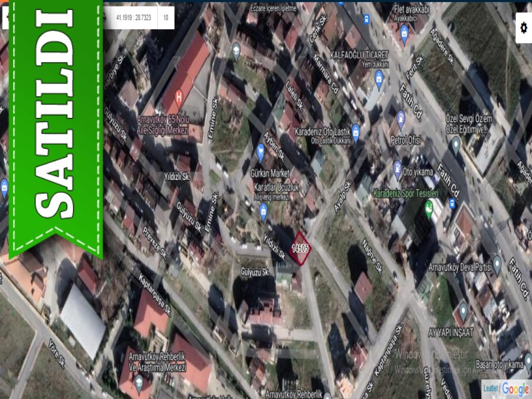
Task: Click the Google logo link
Action: (516, 389)
